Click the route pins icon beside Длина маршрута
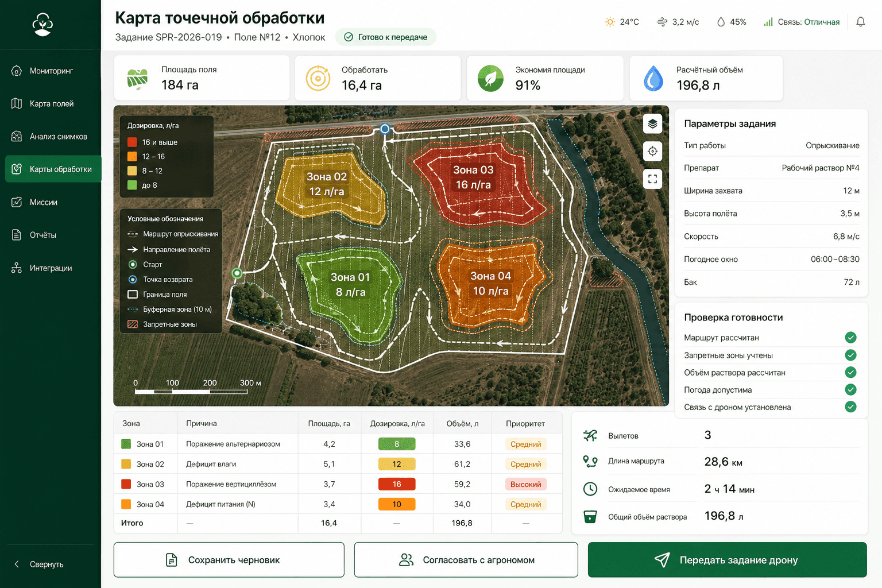This screenshot has height=588, width=882. [x=590, y=461]
